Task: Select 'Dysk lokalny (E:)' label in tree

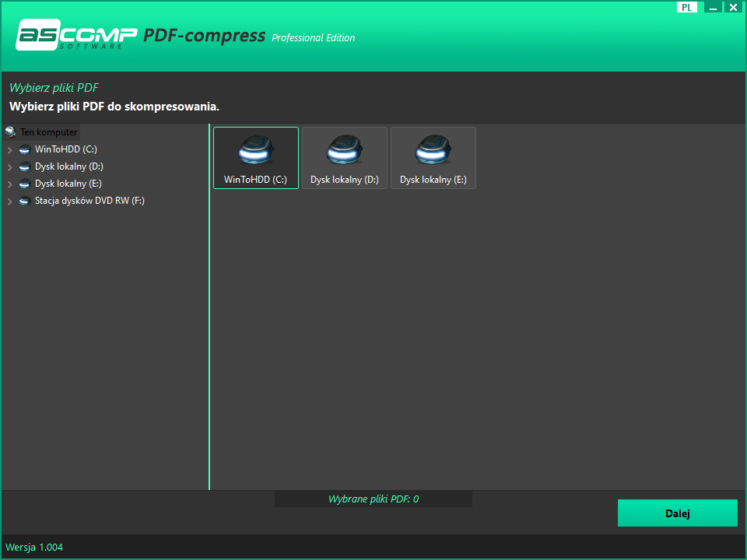Action: (68, 184)
